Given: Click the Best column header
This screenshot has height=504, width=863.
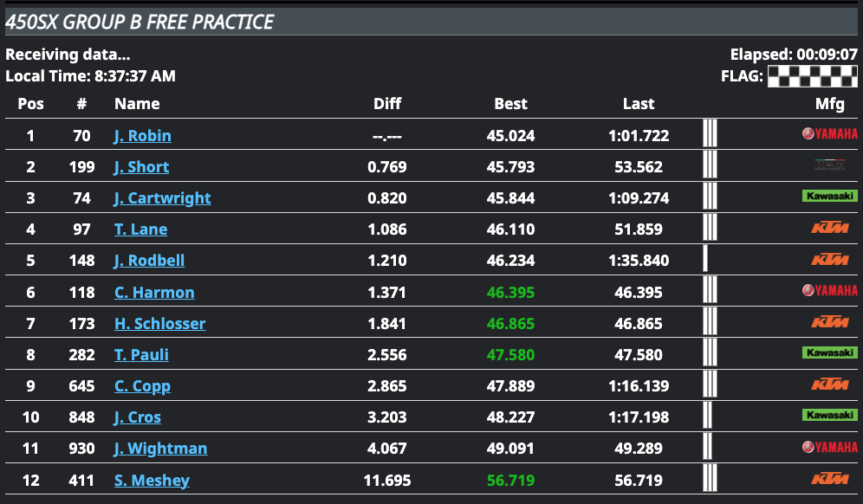Looking at the screenshot, I should [x=510, y=104].
